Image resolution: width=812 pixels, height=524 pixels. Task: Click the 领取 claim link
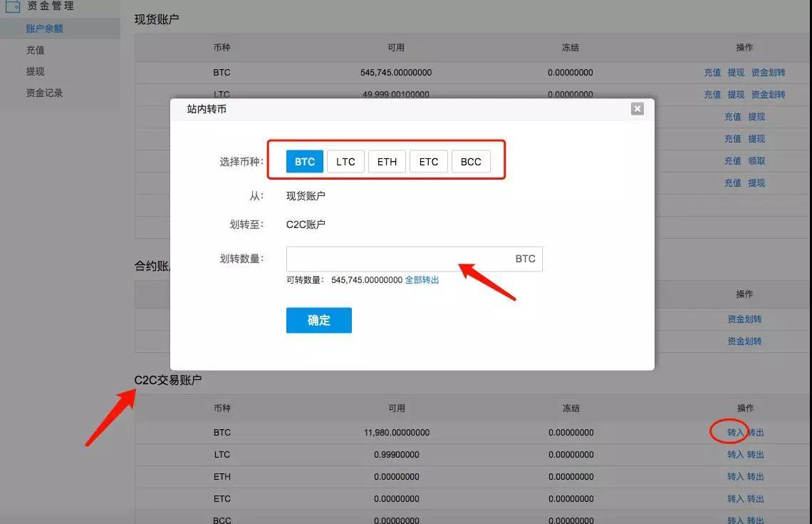756,160
